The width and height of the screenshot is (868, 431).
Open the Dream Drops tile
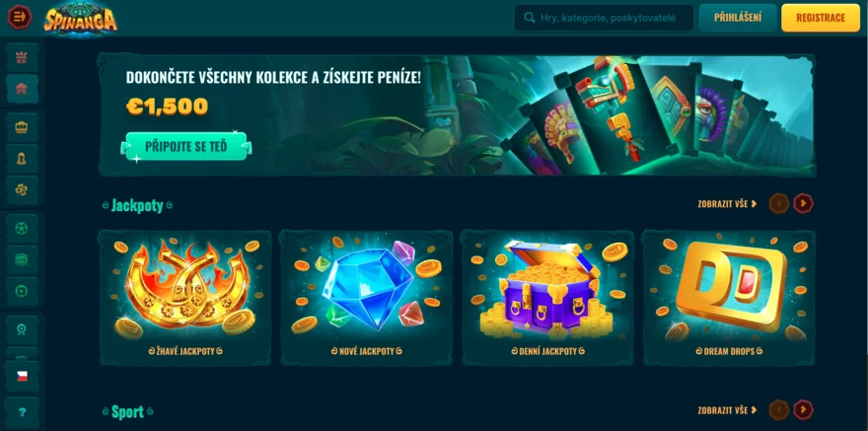729,298
